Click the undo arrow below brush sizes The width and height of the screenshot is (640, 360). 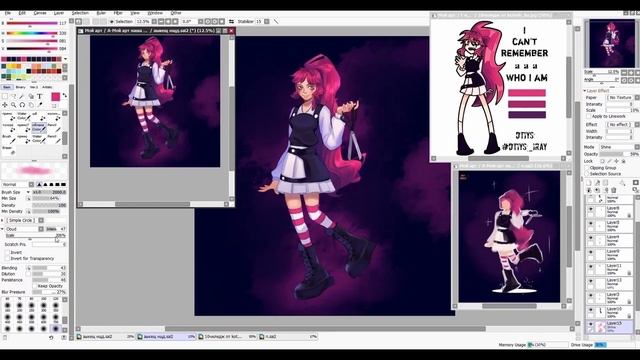tap(51, 338)
